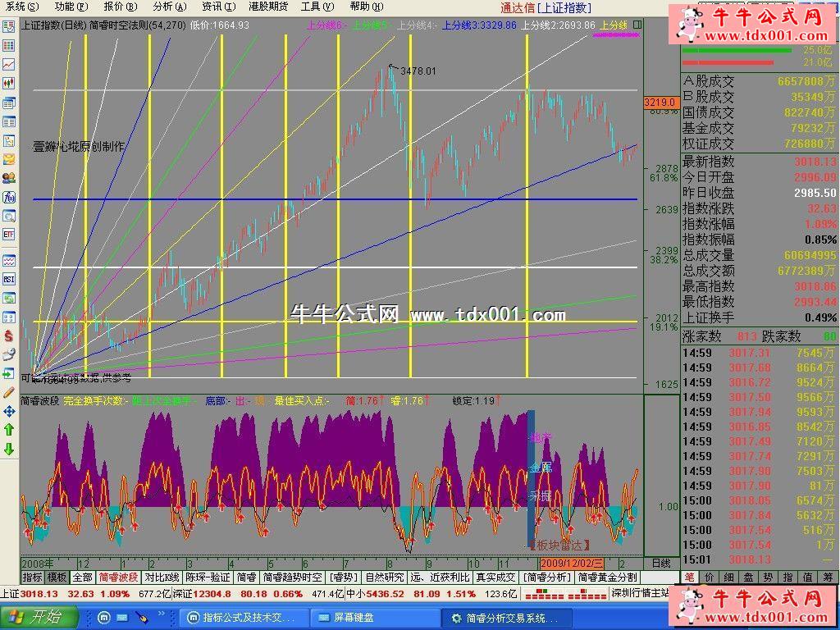
Task: Click the 指标 button below the chart
Action: 33,577
